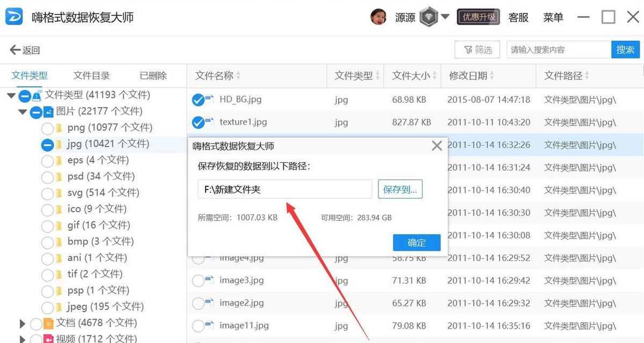This screenshot has height=343, width=644.
Task: Go back using the 返回 arrow
Action: click(x=25, y=50)
